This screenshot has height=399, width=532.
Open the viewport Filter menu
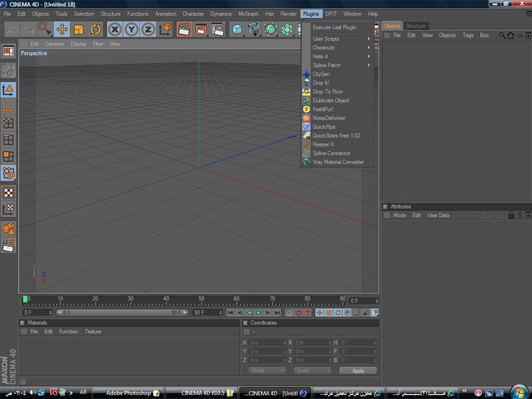click(x=98, y=44)
